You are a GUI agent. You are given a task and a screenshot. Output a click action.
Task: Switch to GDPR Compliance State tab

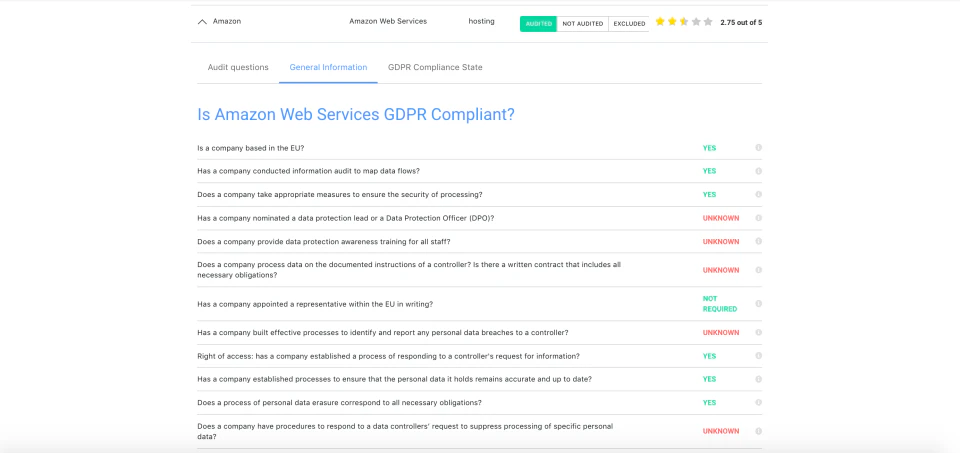point(435,68)
